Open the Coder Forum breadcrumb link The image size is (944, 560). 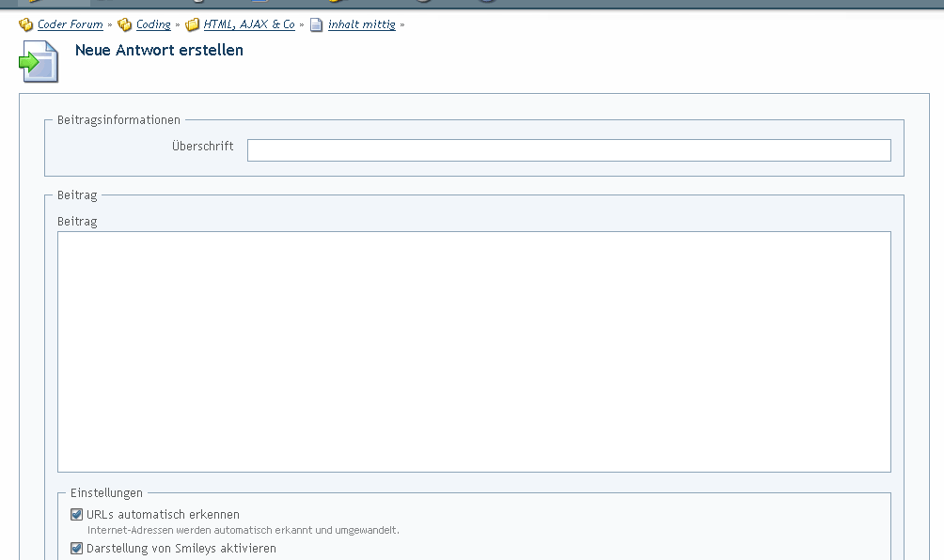click(70, 25)
